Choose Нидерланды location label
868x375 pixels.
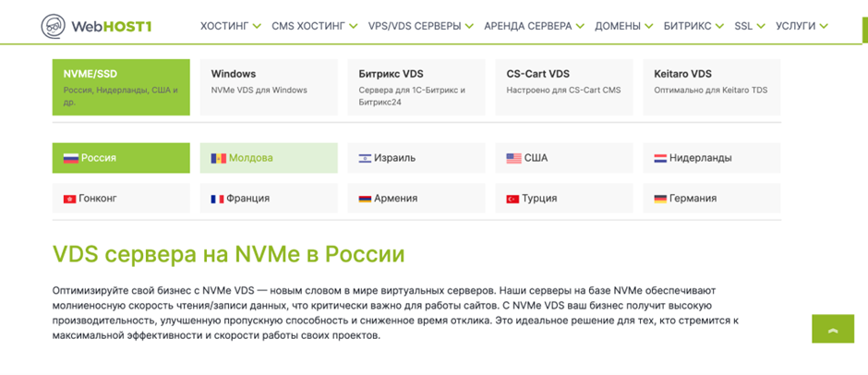701,159
